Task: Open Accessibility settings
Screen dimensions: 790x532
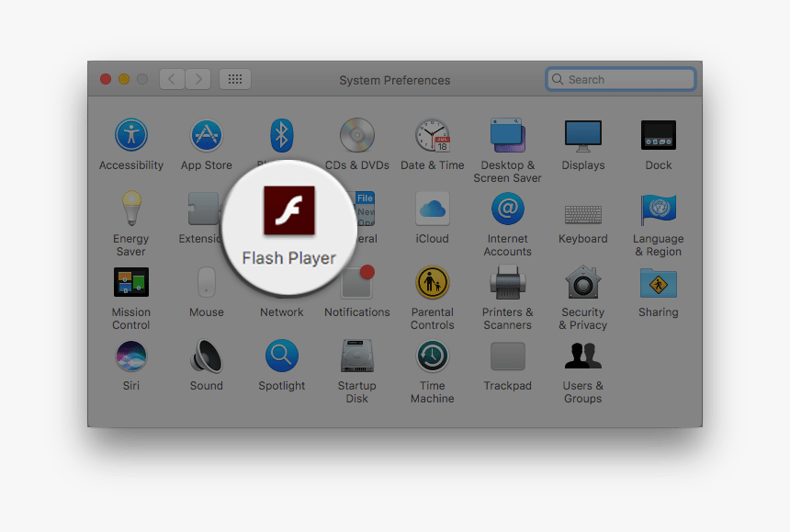Action: (130, 135)
